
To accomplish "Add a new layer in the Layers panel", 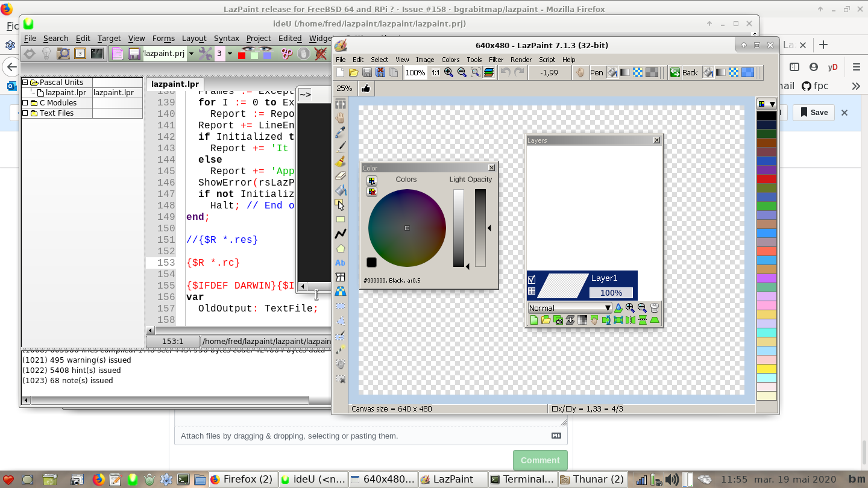I will pyautogui.click(x=533, y=320).
